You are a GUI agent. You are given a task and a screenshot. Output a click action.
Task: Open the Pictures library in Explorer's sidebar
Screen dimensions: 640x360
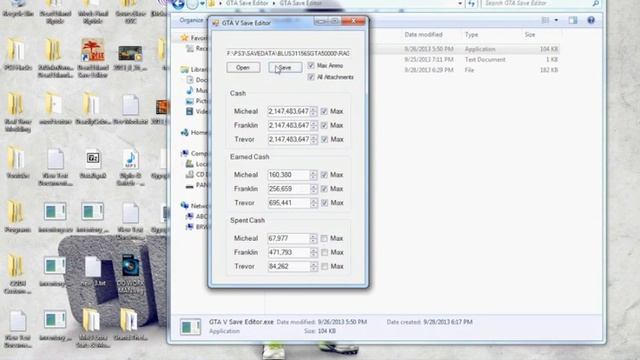click(x=196, y=101)
